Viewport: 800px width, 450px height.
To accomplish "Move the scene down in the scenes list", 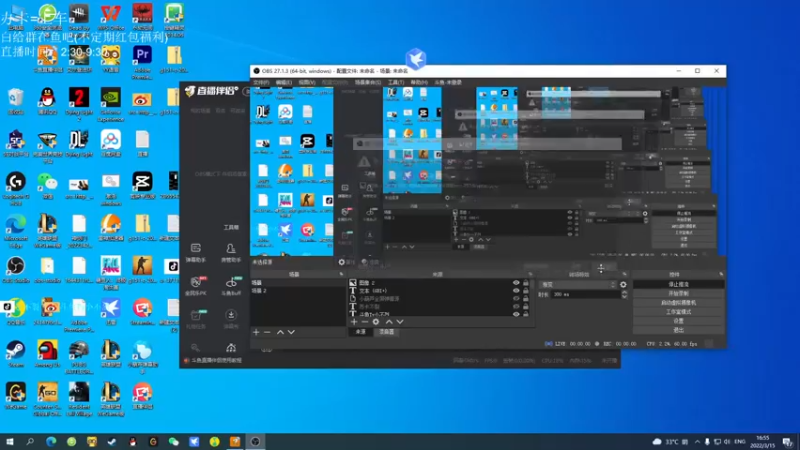I will pos(291,332).
